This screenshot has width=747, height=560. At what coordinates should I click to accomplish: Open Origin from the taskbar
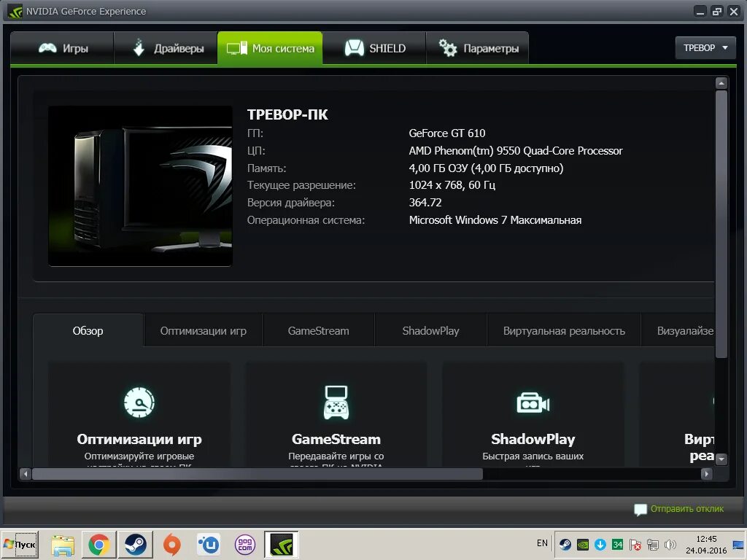172,545
